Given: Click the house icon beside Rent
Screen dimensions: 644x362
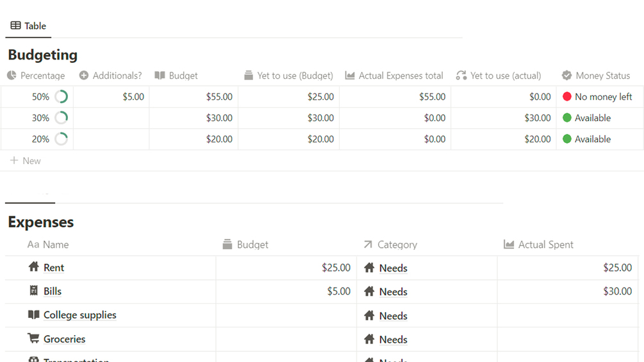Looking at the screenshot, I should (34, 267).
